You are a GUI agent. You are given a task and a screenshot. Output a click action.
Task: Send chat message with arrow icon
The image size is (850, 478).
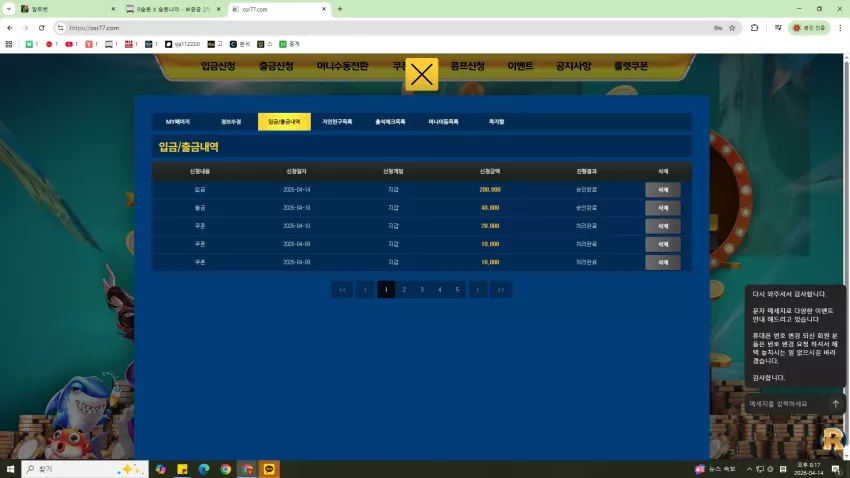(x=835, y=404)
